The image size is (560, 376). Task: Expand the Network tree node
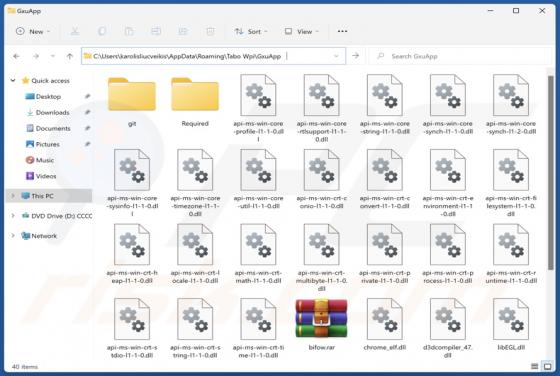click(13, 236)
